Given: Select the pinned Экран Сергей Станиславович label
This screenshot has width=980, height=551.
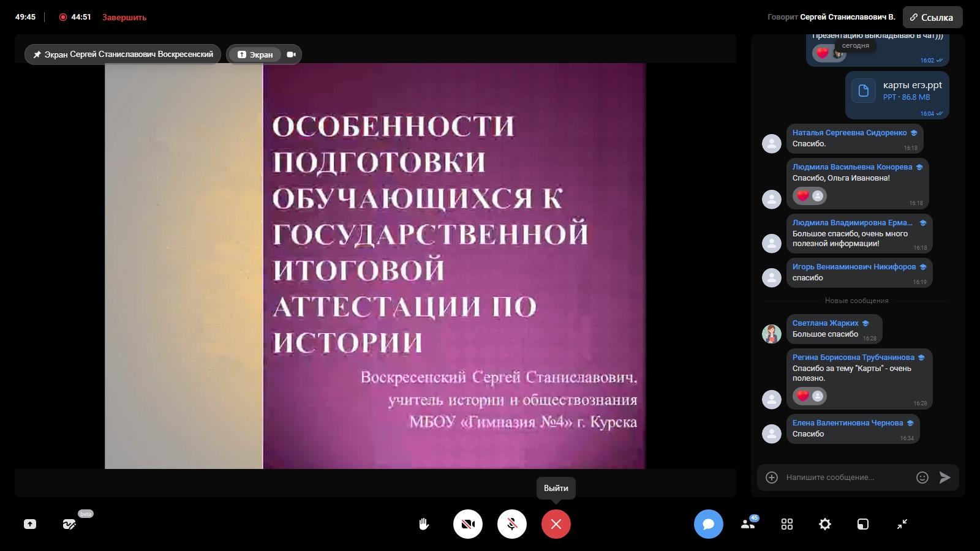Looking at the screenshot, I should click(x=123, y=54).
